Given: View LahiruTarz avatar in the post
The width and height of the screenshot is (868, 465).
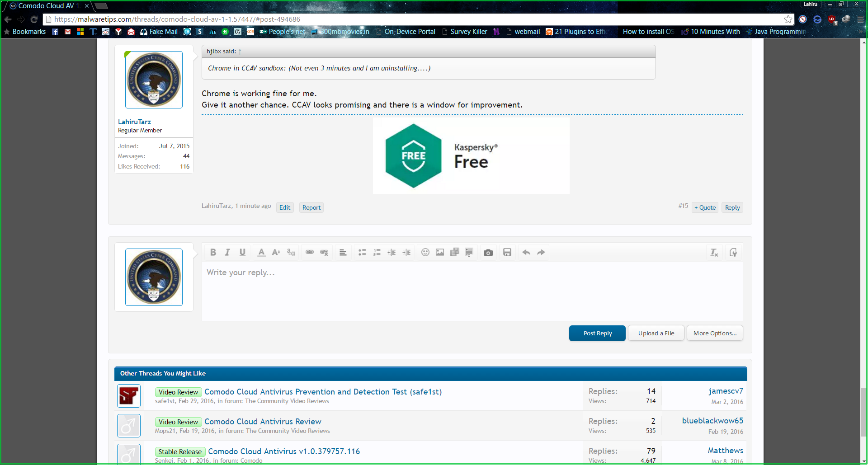Looking at the screenshot, I should tap(154, 80).
